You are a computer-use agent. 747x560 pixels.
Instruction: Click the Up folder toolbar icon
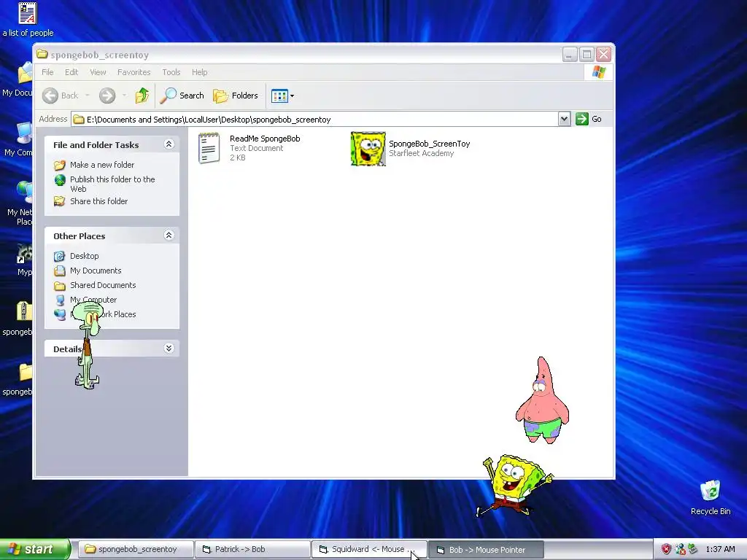coord(142,96)
